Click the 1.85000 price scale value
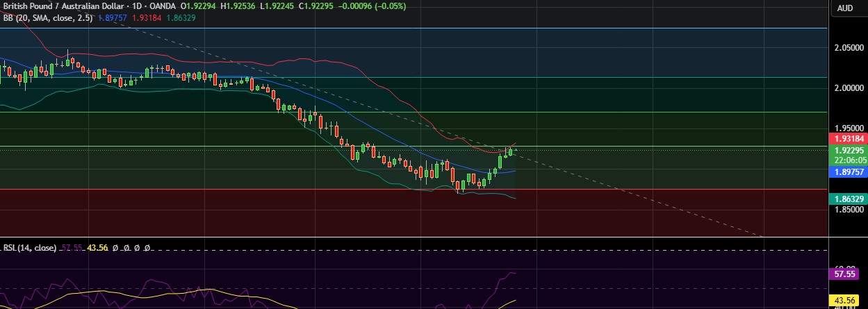Viewport: 868px width, 309px height. 849,210
